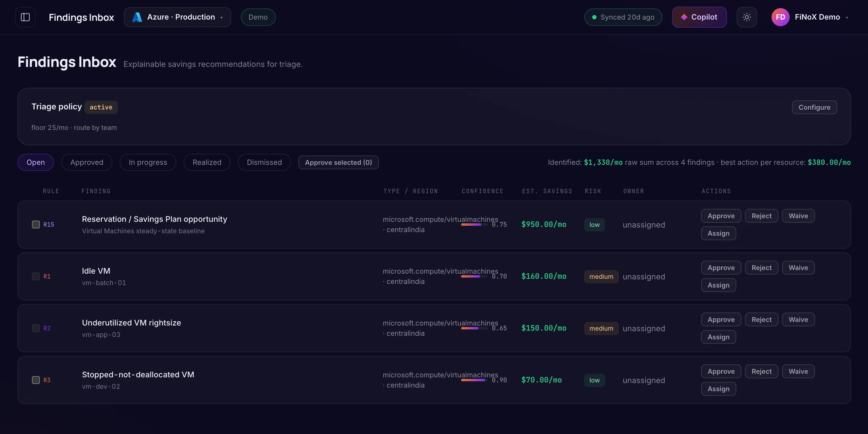
Task: Open the Reservation / Savings Plan opportunity finding
Action: coord(155,219)
